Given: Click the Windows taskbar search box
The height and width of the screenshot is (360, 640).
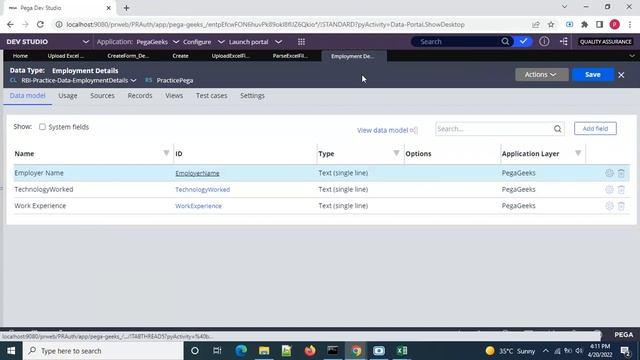Looking at the screenshot, I should tap(103, 351).
